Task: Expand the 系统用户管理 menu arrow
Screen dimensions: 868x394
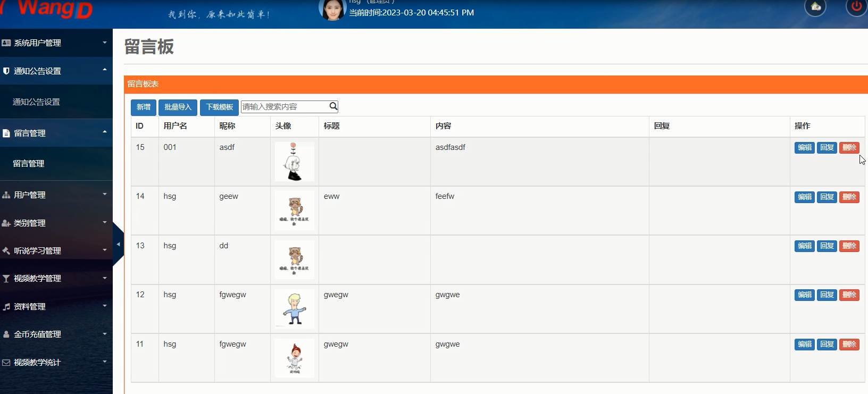Action: (105, 42)
